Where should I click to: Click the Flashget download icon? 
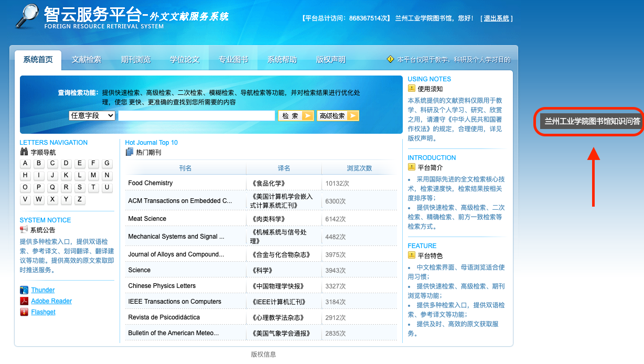24,312
